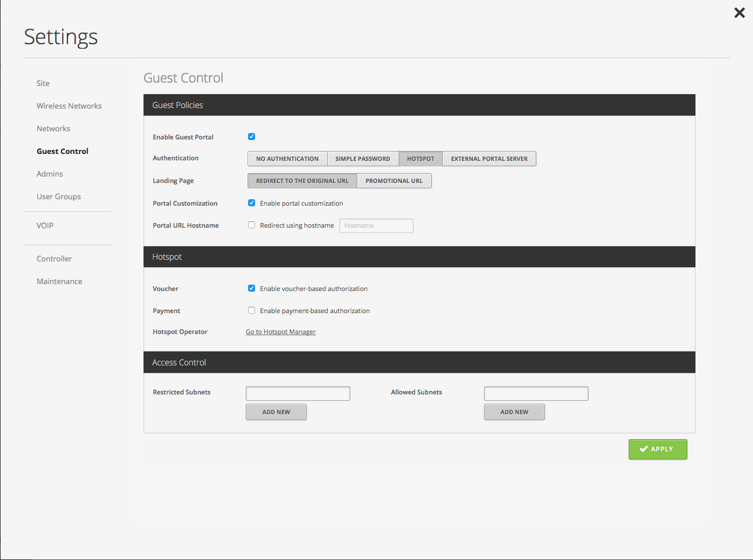
Task: Toggle Enable Guest Portal checkbox
Action: 252,137
